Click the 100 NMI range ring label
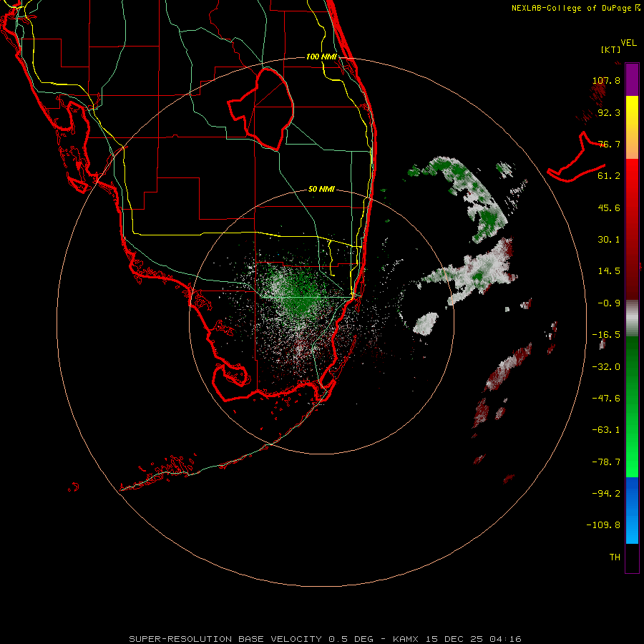 [321, 57]
